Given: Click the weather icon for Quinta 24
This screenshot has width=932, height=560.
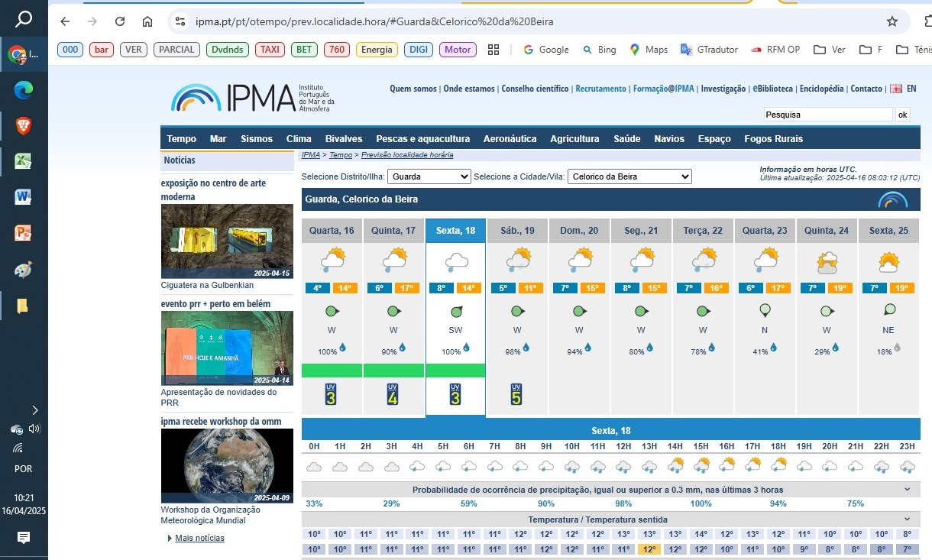Looking at the screenshot, I should point(827,262).
